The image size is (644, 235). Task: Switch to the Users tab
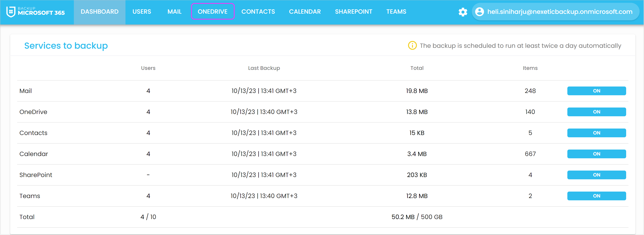(142, 12)
